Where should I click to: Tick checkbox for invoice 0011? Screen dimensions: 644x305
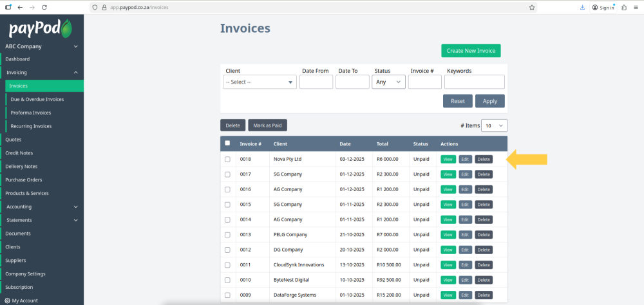pos(227,264)
